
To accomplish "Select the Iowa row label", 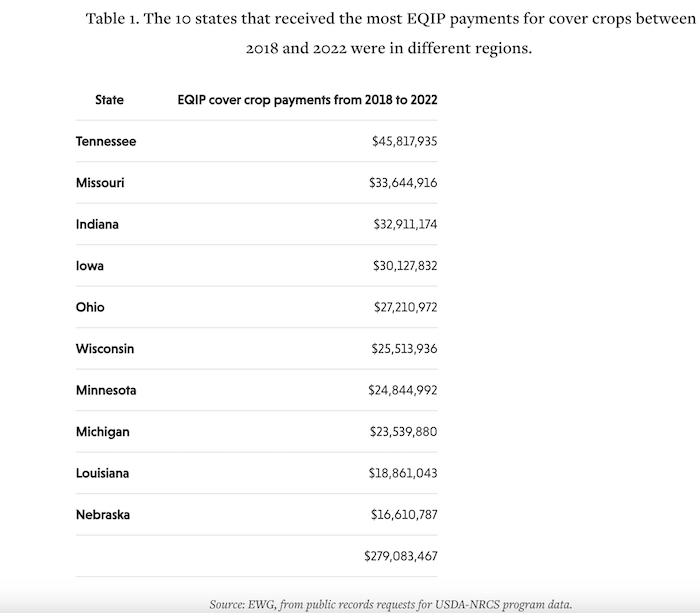I will coord(90,266).
